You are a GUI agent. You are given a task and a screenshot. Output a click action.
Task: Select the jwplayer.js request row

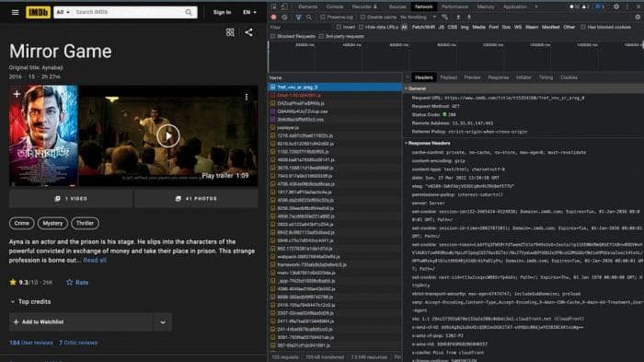[335, 127]
